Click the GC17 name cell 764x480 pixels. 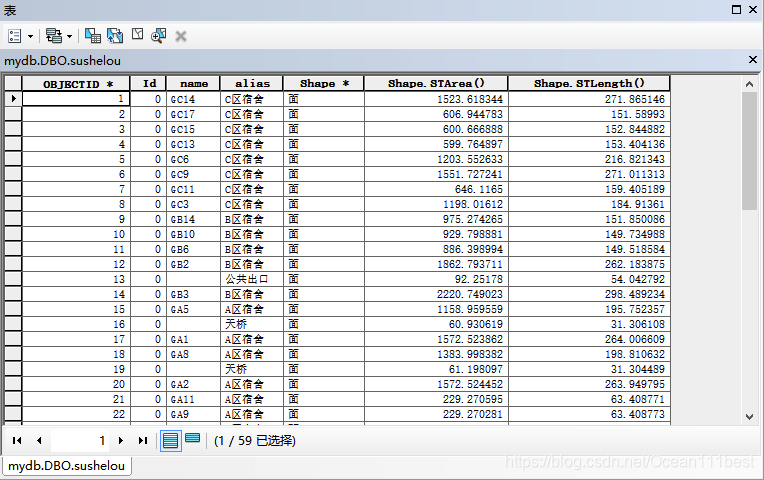193,115
